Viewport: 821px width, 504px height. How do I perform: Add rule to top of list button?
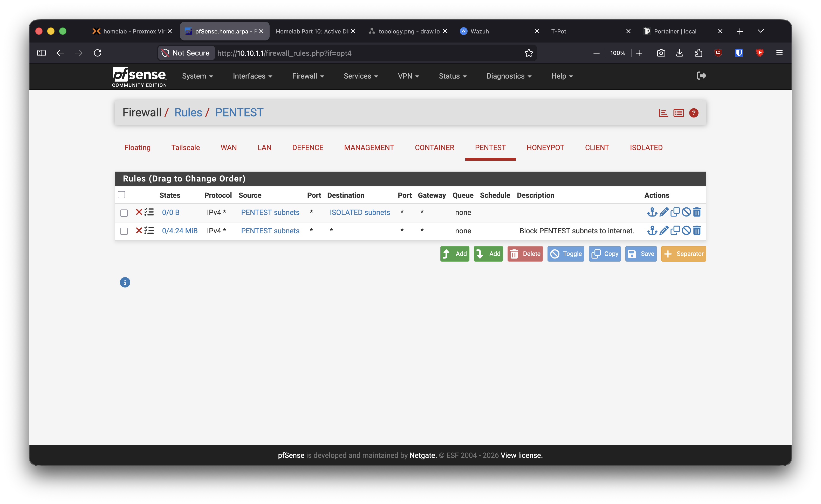pyautogui.click(x=454, y=254)
